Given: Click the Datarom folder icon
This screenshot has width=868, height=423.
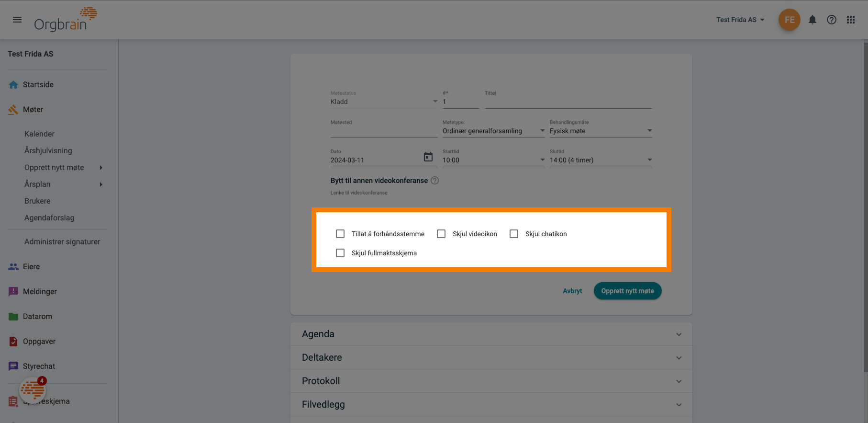Looking at the screenshot, I should [13, 317].
